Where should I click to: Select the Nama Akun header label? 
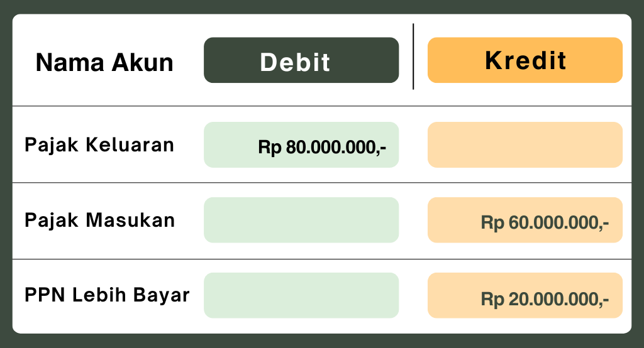coord(104,62)
